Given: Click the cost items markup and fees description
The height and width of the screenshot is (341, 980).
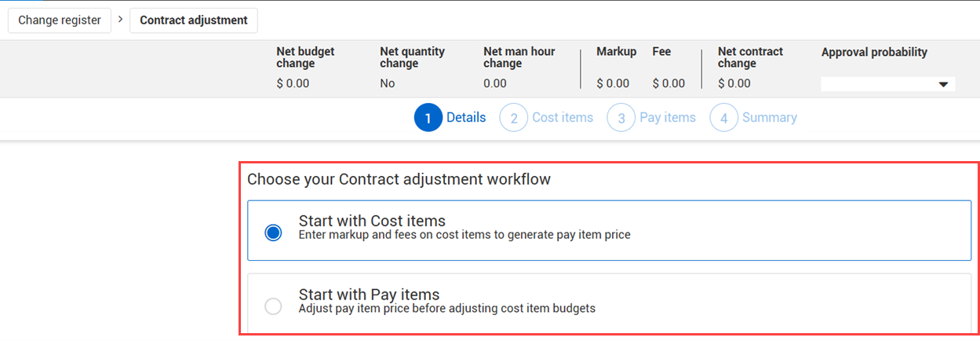Looking at the screenshot, I should pos(464,234).
